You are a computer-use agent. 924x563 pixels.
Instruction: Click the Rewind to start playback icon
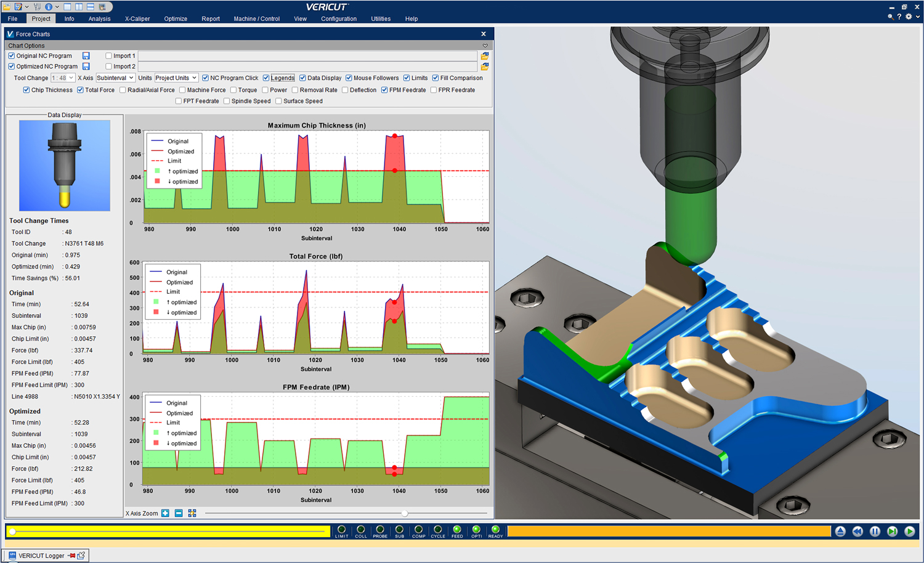857,531
